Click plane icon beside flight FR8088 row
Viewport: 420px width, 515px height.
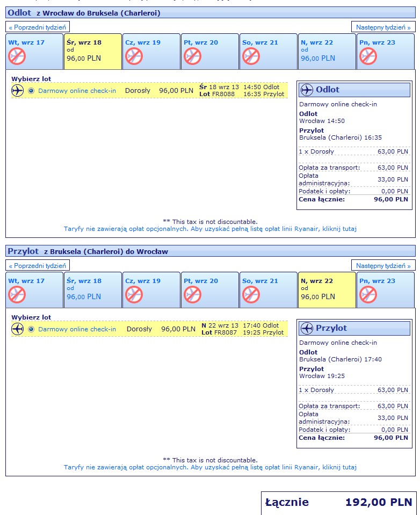point(17,91)
